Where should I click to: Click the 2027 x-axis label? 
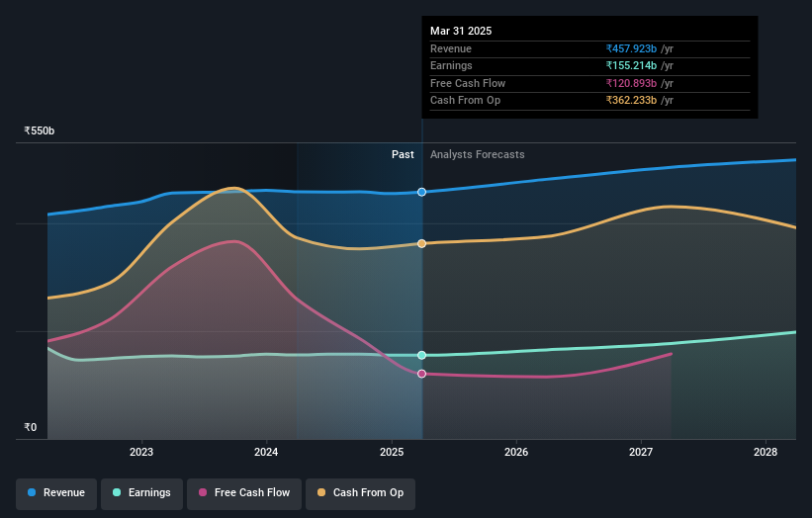coord(641,453)
